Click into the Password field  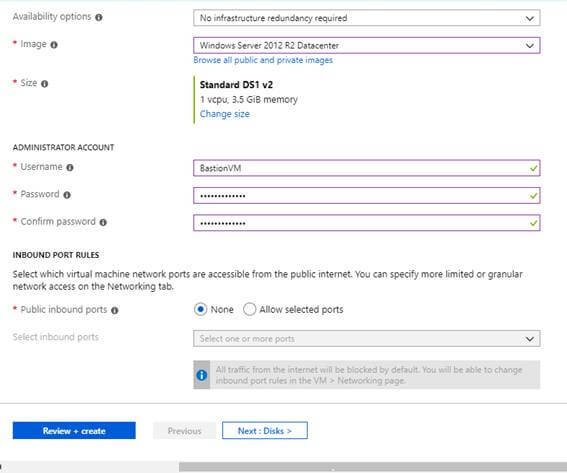tap(367, 196)
